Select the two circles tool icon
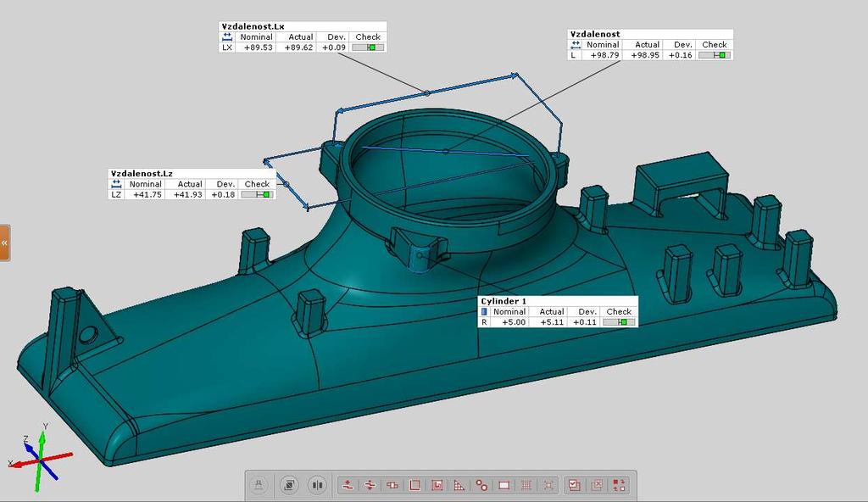This screenshot has width=868, height=502. (x=481, y=485)
